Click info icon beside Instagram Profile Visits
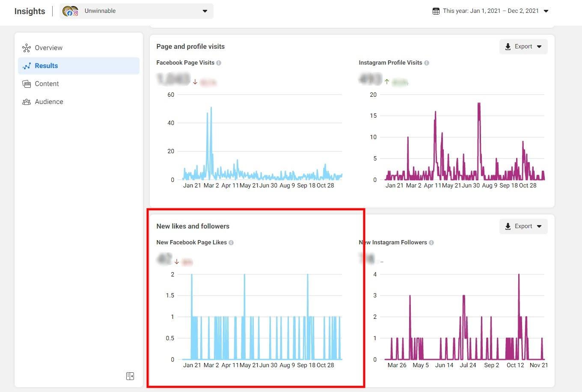The width and height of the screenshot is (582, 392). click(x=427, y=63)
